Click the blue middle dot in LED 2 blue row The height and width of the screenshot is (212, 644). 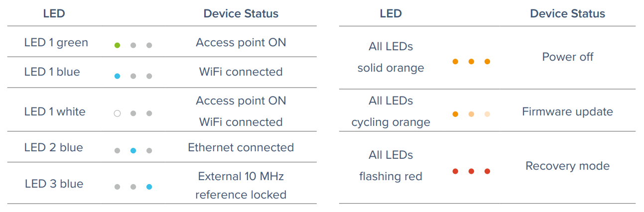click(133, 150)
